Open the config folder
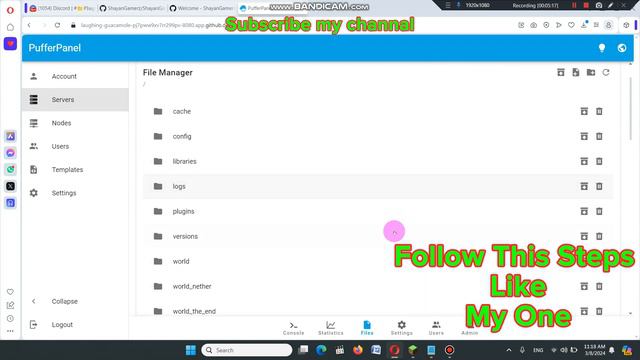Image resolution: width=640 pixels, height=360 pixels. coord(378,136)
